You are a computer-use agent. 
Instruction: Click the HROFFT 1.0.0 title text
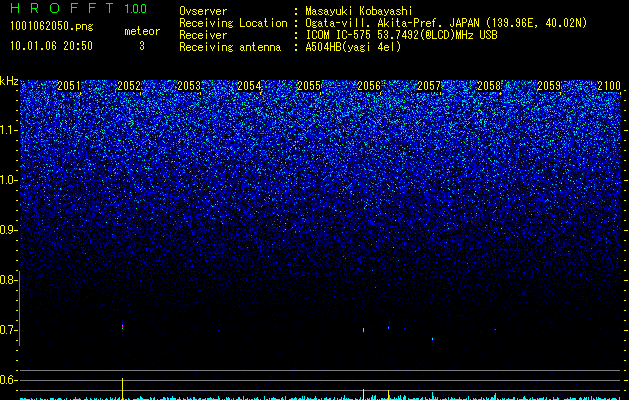79,8
